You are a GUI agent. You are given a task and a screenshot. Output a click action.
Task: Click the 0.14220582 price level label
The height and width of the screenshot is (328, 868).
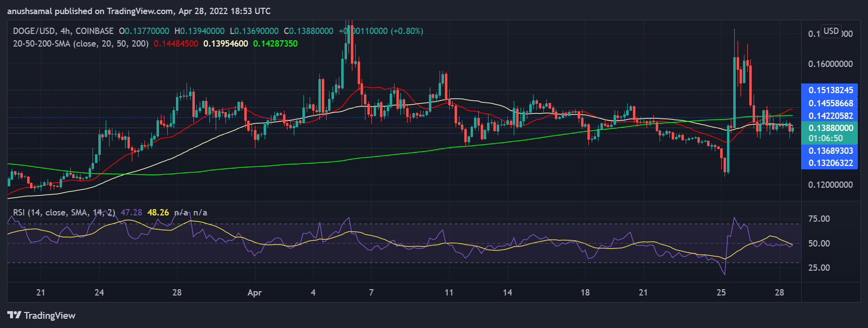pyautogui.click(x=830, y=116)
